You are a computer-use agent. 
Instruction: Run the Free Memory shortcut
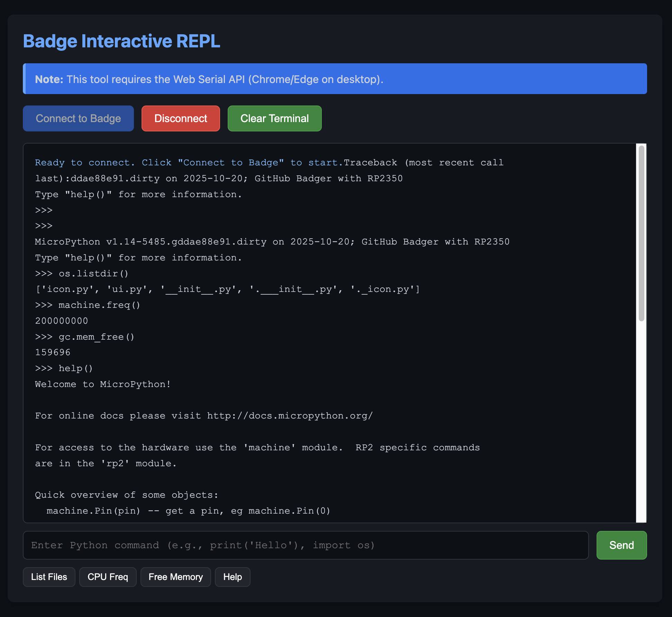click(175, 577)
